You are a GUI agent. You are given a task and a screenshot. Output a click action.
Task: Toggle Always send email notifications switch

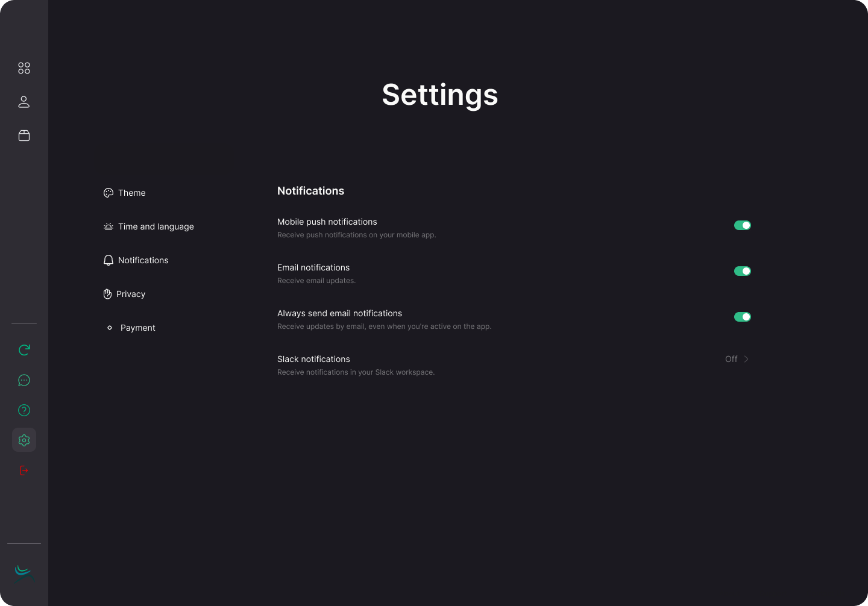click(742, 317)
